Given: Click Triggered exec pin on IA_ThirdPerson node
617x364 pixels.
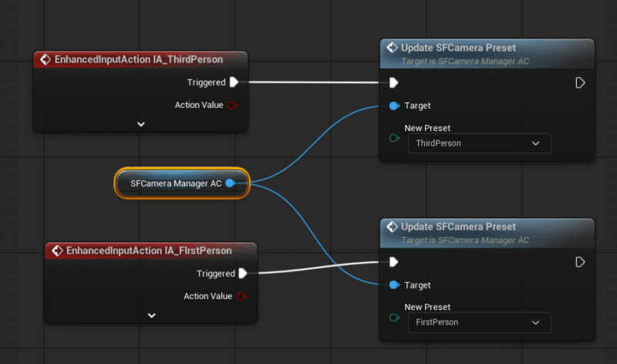Looking at the screenshot, I should (x=234, y=83).
